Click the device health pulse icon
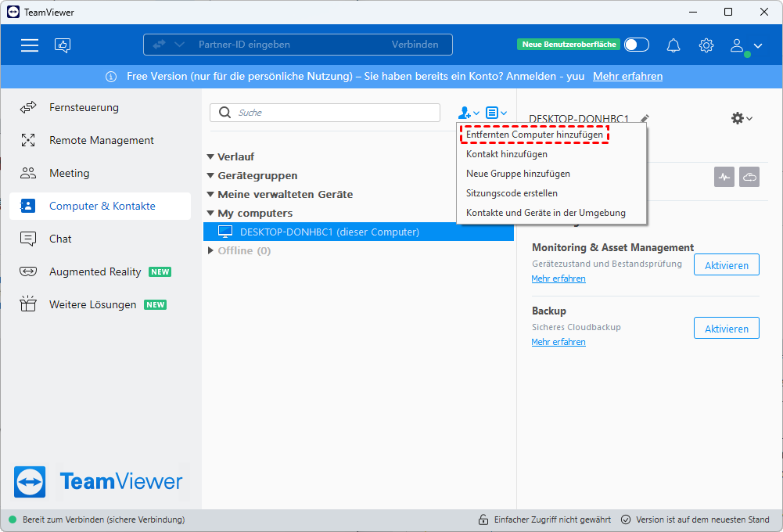This screenshot has height=532, width=783. pos(724,177)
